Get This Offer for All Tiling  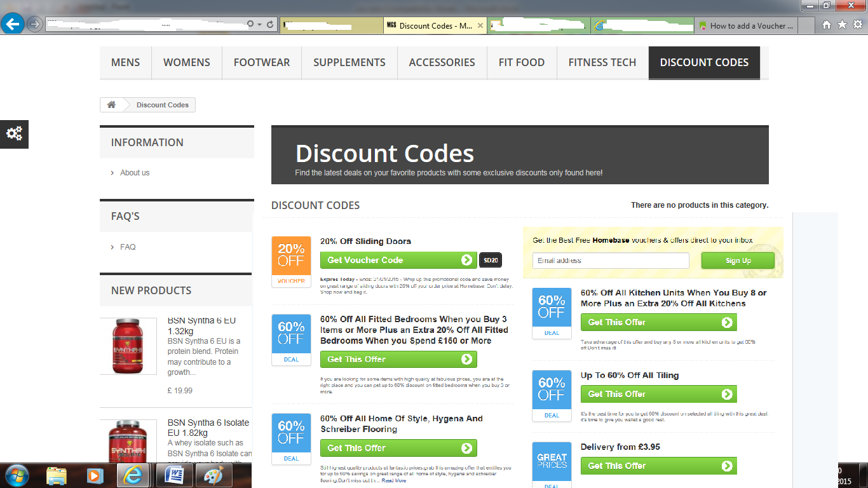(x=659, y=394)
